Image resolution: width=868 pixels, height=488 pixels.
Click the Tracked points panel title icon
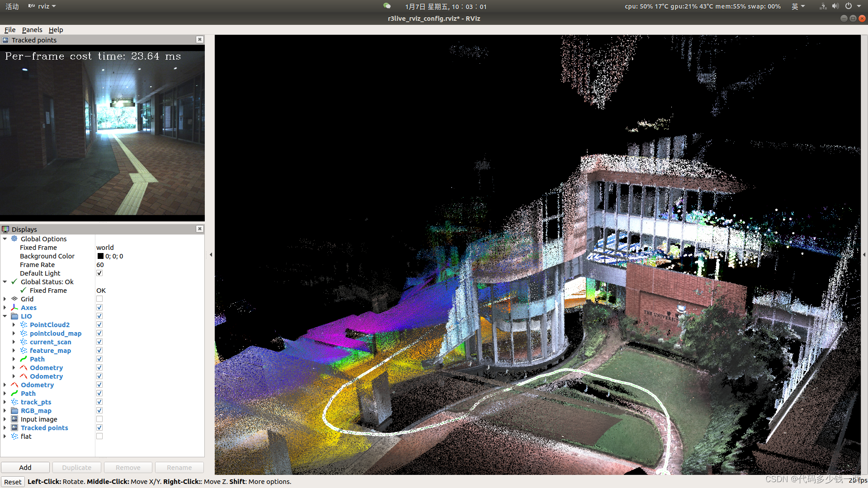[5, 40]
